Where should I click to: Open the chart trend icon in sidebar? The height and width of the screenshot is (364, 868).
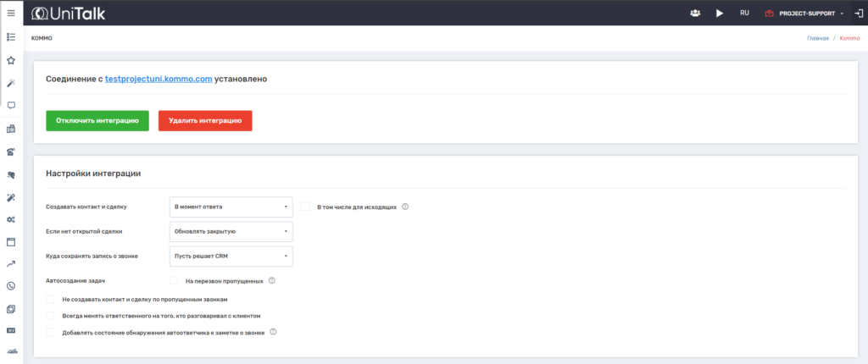[x=11, y=264]
